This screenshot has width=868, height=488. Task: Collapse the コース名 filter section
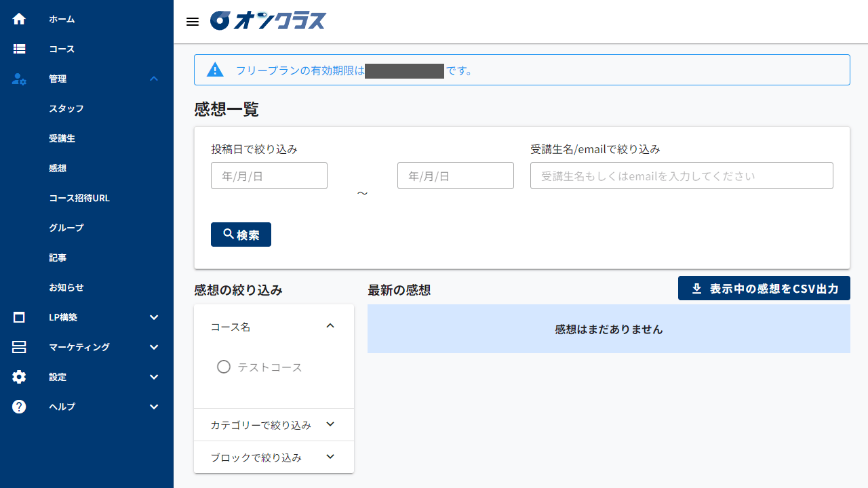330,326
